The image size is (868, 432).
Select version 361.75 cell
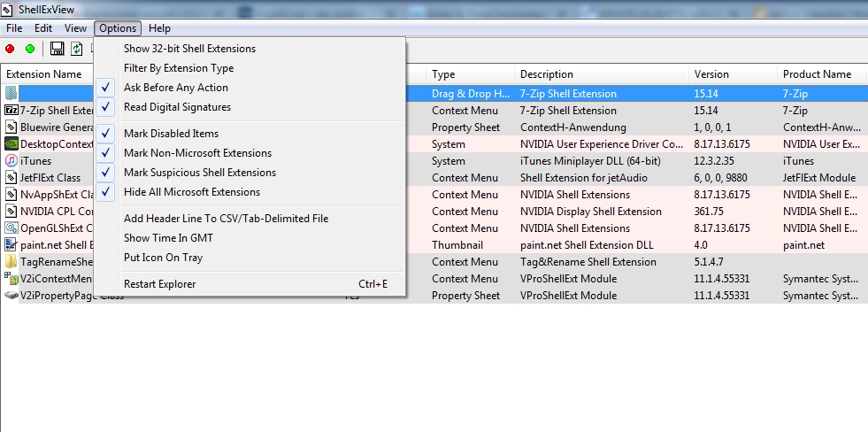710,212
